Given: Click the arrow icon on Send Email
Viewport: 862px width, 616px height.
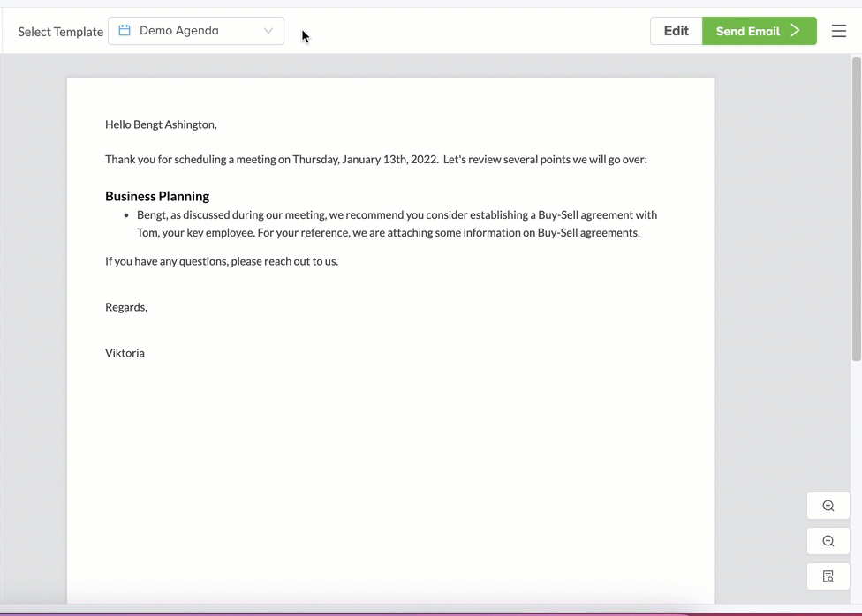Looking at the screenshot, I should (795, 30).
